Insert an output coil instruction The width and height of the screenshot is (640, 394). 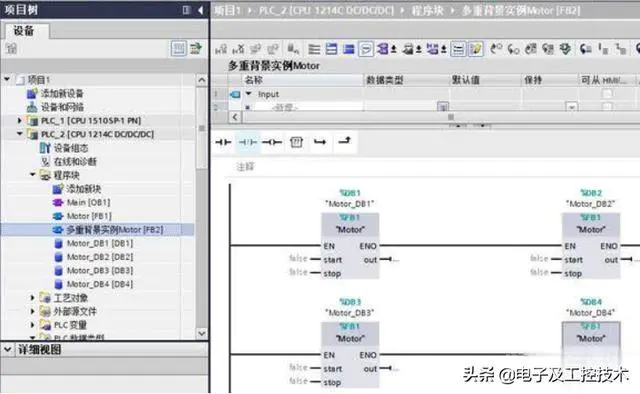click(x=272, y=142)
